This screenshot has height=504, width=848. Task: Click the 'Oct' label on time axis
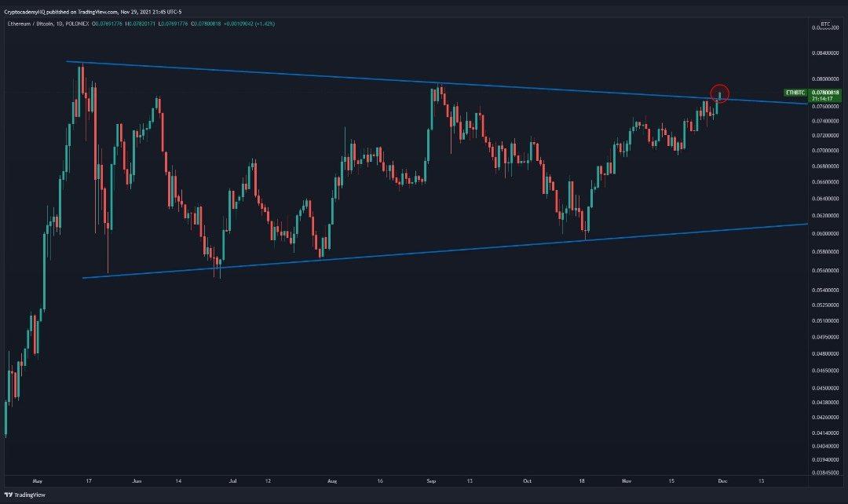click(x=528, y=480)
